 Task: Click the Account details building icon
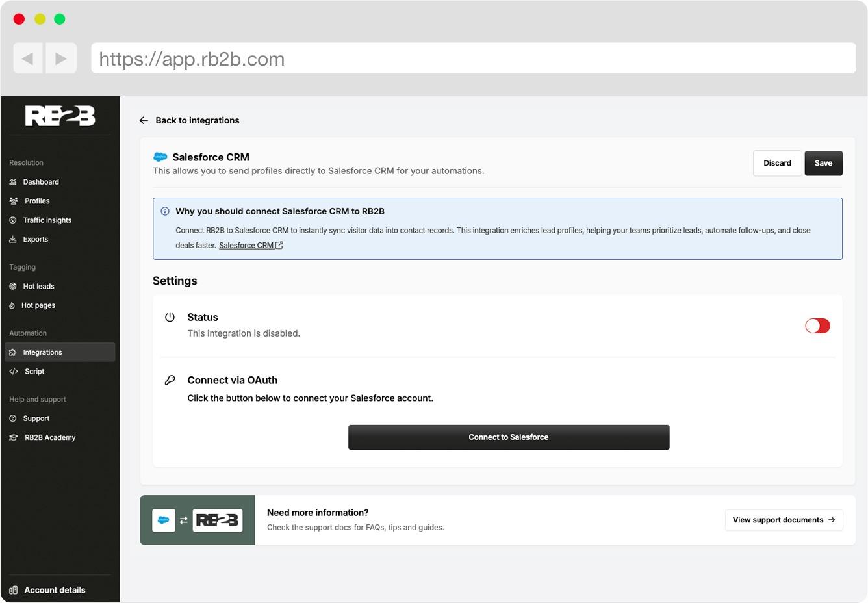point(14,590)
